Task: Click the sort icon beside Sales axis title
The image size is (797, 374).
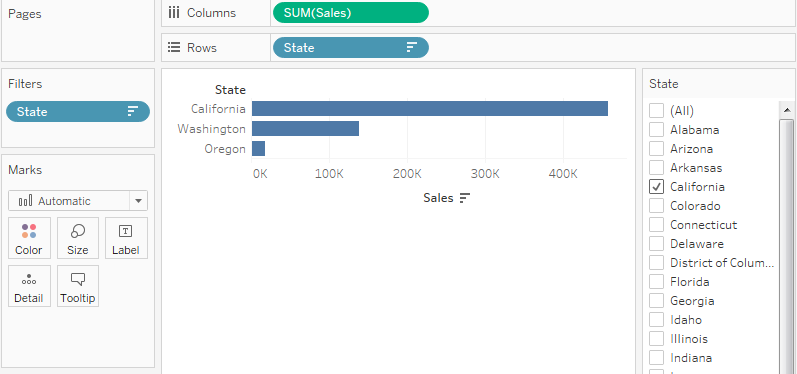Action: 465,198
